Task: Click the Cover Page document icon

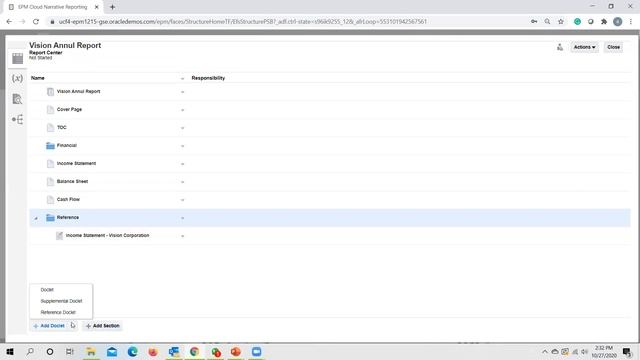Action: tap(50, 109)
